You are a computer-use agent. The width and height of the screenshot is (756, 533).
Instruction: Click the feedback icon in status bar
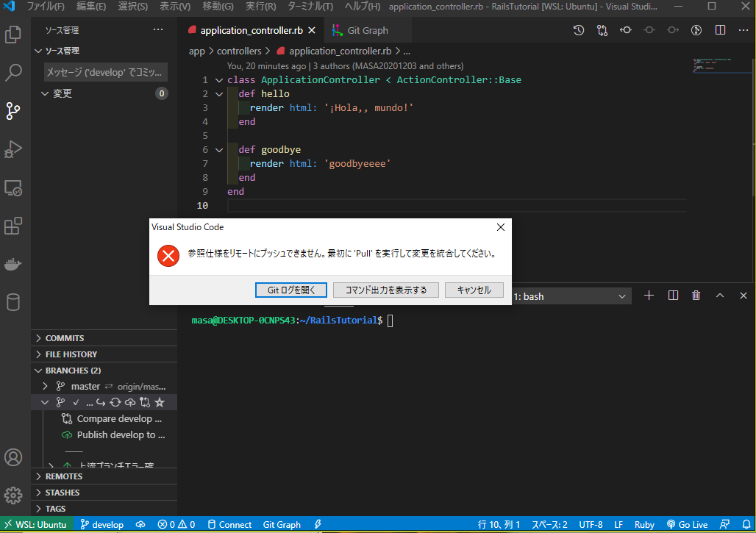click(x=724, y=524)
